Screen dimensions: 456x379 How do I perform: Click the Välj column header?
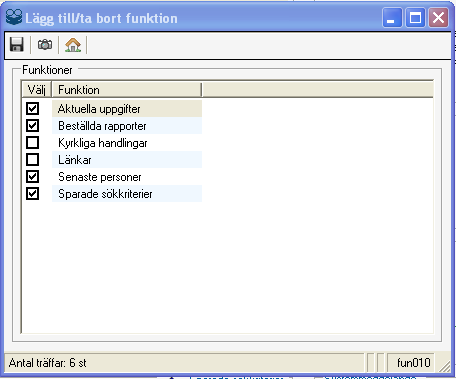pyautogui.click(x=37, y=90)
